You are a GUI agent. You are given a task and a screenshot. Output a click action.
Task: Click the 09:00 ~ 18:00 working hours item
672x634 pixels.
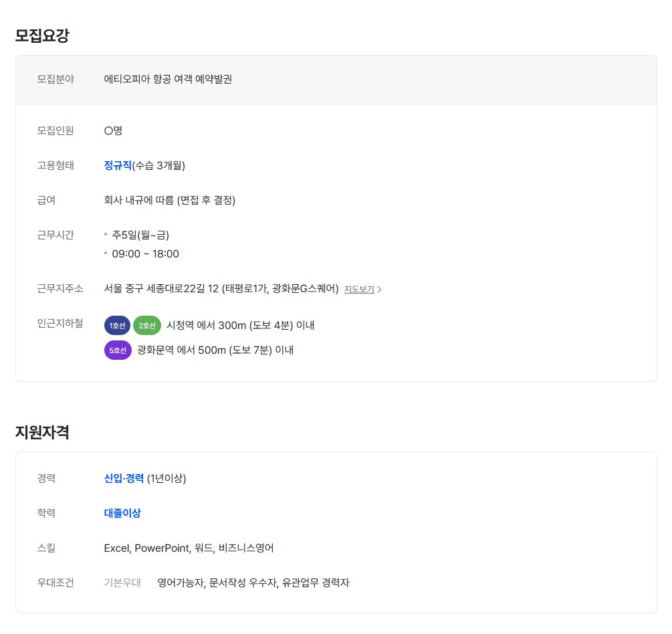(x=145, y=254)
